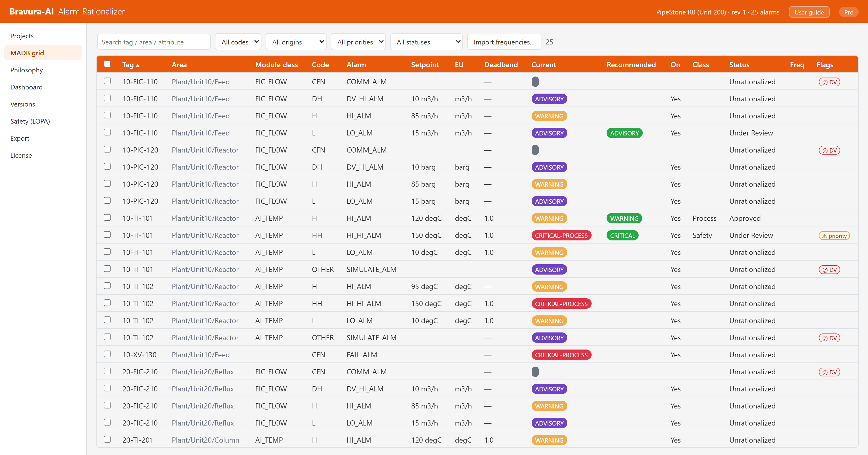
Task: Click the WARNING badge on 20-TI-201 HI_ALM
Action: tap(549, 440)
